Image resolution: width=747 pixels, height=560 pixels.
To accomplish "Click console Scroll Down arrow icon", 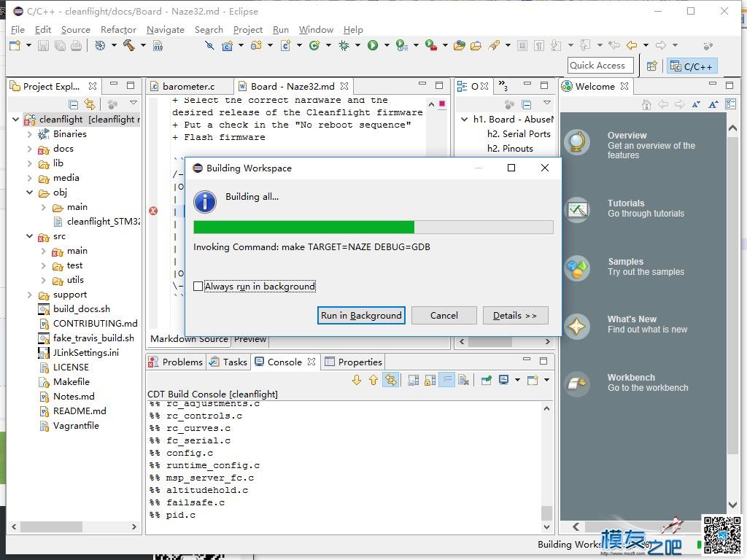I will coord(357,380).
